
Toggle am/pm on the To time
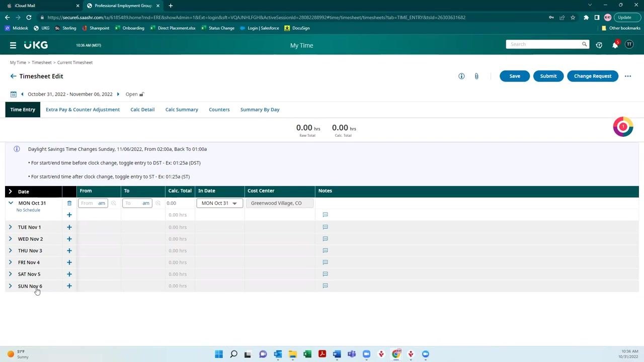click(146, 203)
